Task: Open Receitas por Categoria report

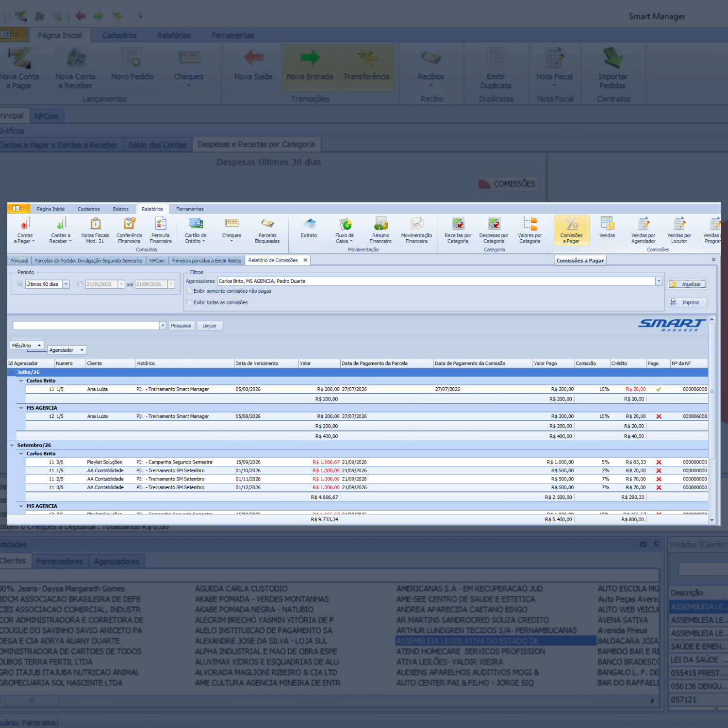Action: 458,230
